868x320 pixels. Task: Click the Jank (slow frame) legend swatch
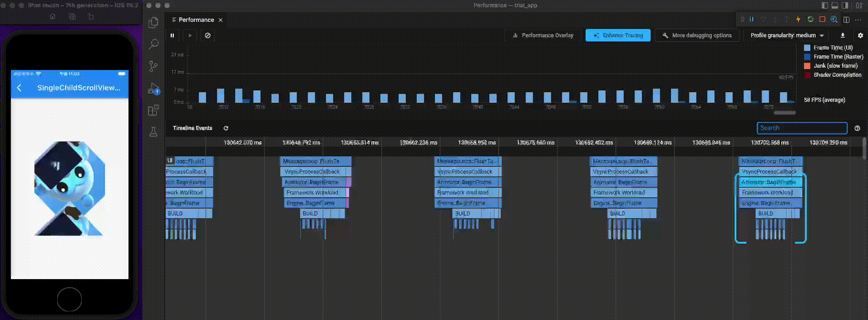(x=807, y=66)
